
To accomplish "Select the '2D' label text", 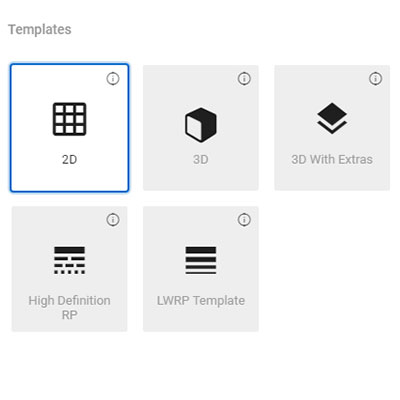I will (x=69, y=160).
